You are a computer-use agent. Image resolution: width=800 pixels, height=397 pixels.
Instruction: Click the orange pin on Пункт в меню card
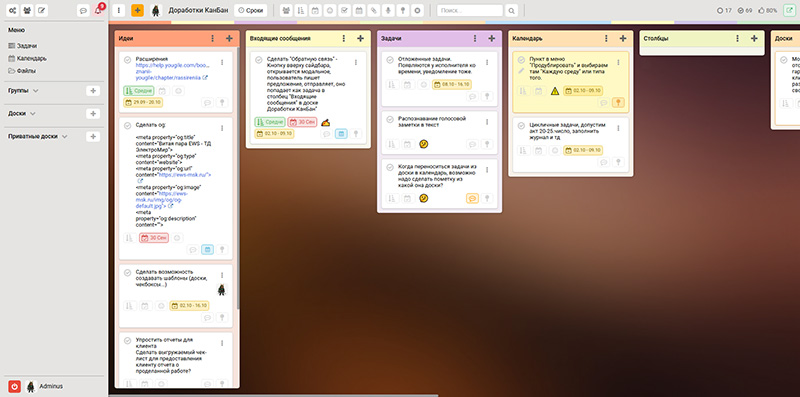[x=618, y=103]
